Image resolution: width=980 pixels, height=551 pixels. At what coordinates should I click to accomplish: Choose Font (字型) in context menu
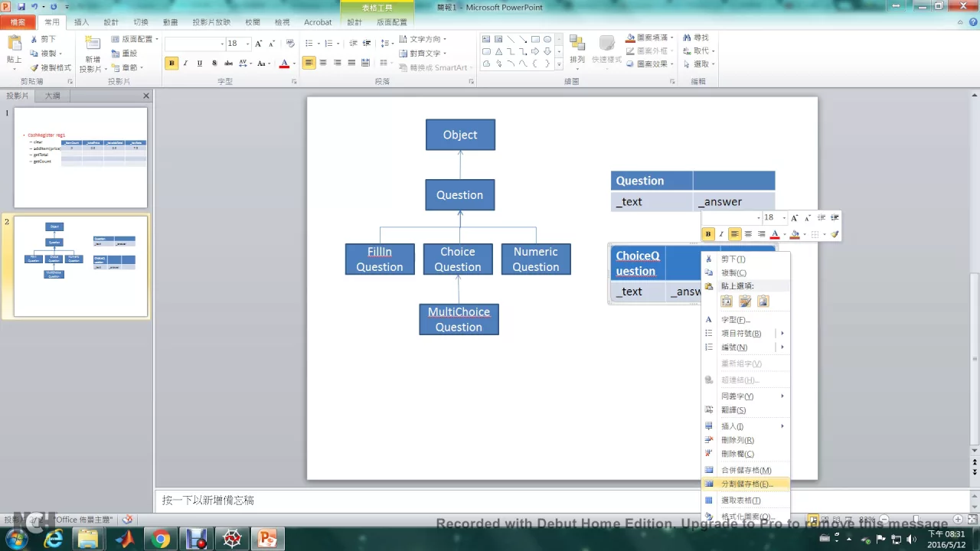(x=746, y=320)
